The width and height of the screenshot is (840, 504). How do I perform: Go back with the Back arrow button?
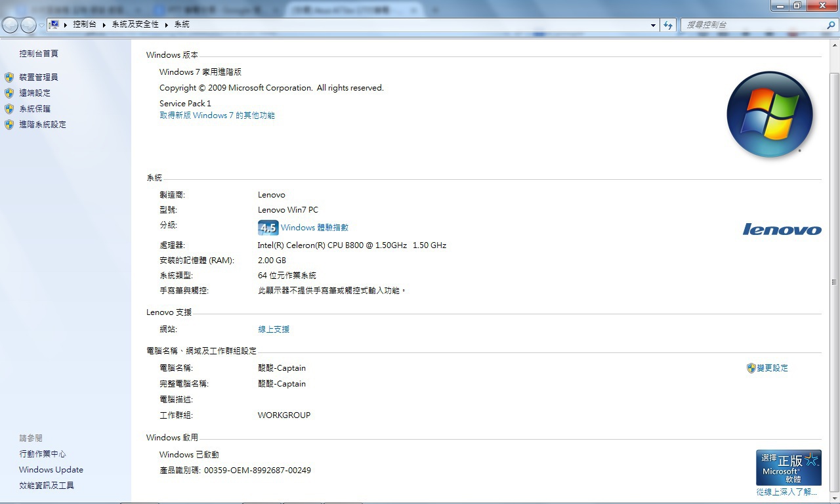point(10,25)
